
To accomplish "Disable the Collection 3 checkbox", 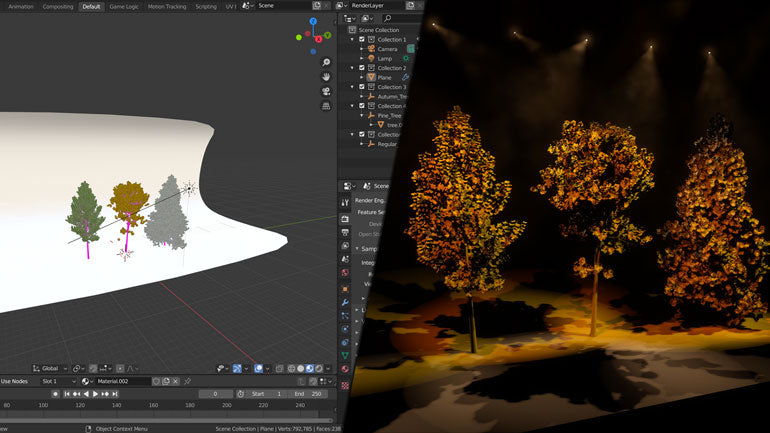I will tap(361, 87).
